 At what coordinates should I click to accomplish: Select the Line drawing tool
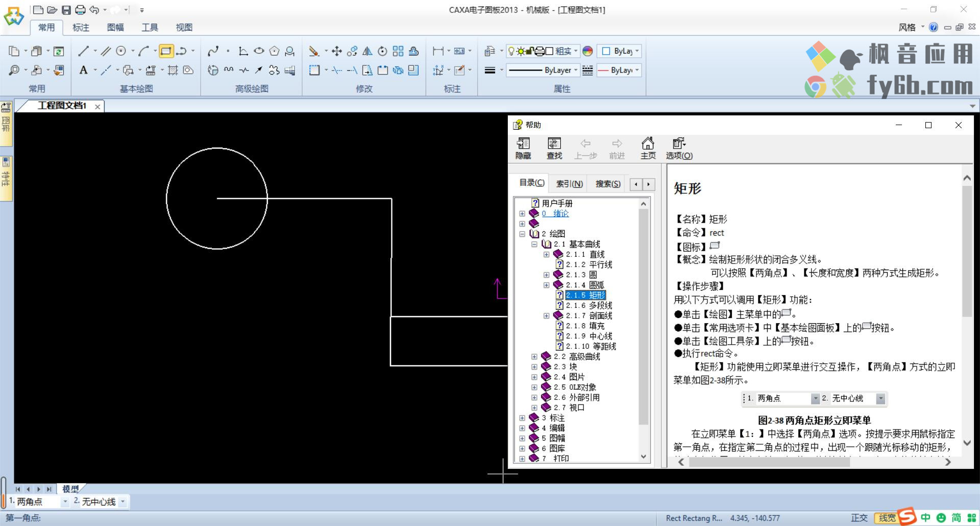pyautogui.click(x=83, y=51)
